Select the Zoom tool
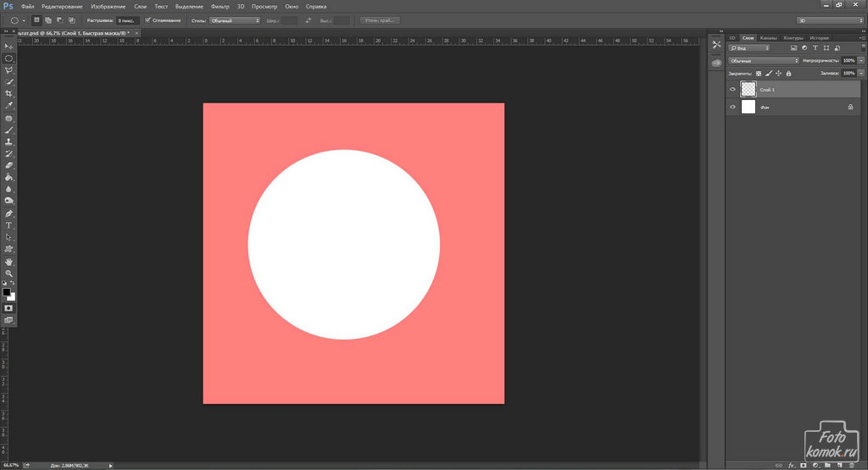The height and width of the screenshot is (470, 868). click(x=8, y=274)
